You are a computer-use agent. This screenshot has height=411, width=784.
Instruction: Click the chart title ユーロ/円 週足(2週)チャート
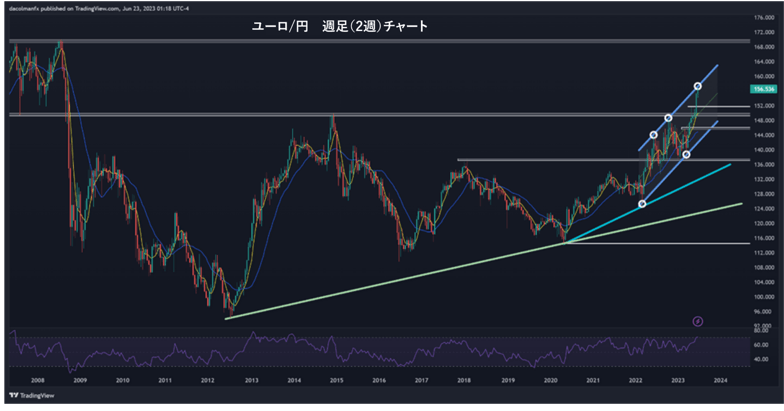pos(340,26)
